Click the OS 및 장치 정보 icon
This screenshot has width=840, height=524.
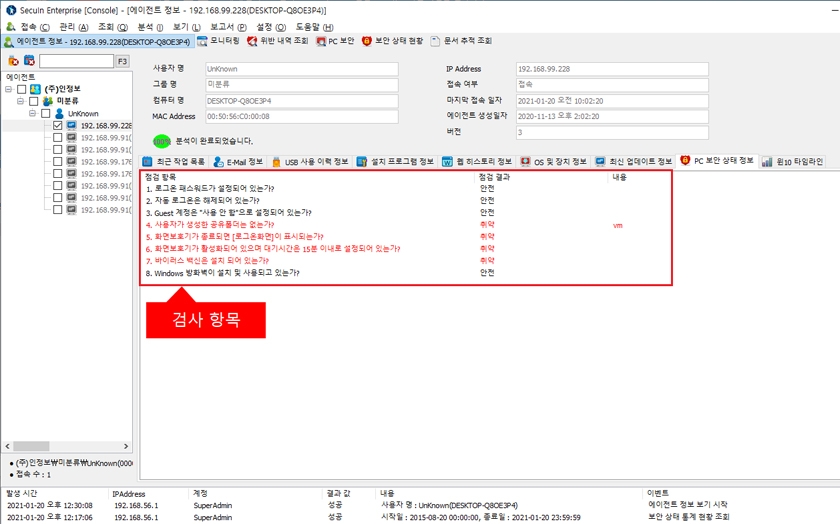coord(526,161)
